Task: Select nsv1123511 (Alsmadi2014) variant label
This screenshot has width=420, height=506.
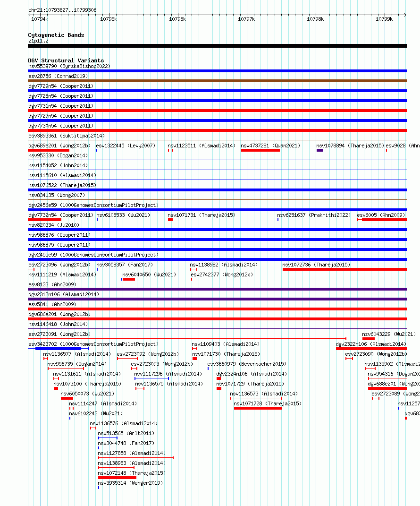Action: [x=202, y=146]
